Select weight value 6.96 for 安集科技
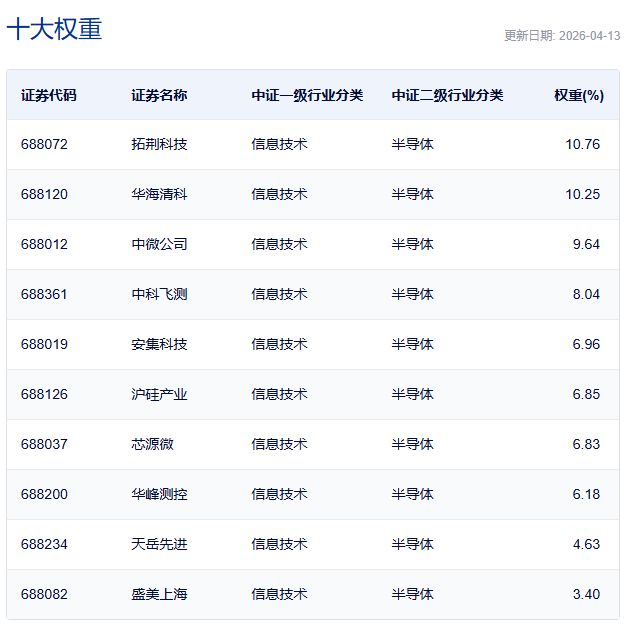The height and width of the screenshot is (624, 628). [586, 344]
